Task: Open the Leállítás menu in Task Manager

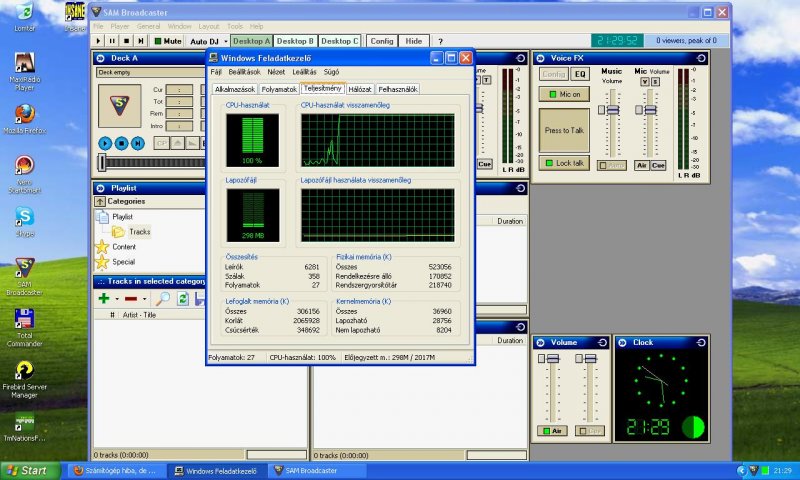Action: (304, 72)
